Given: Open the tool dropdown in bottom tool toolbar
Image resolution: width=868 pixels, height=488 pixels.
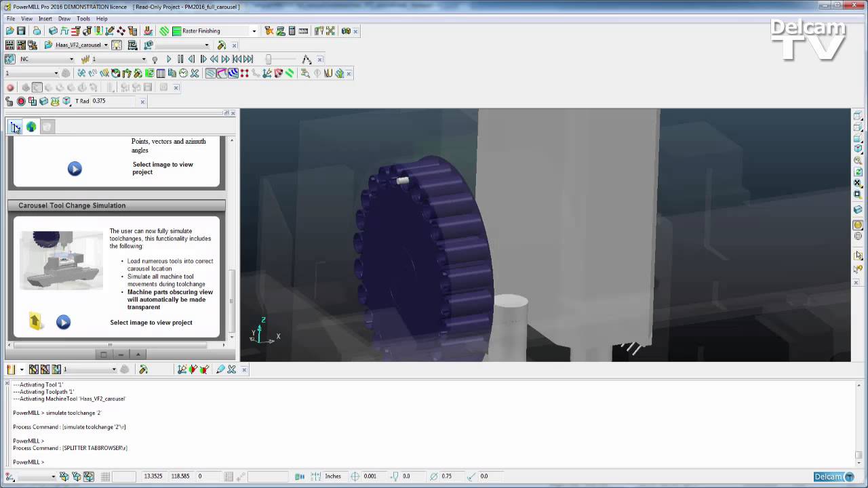Looking at the screenshot, I should click(x=113, y=369).
